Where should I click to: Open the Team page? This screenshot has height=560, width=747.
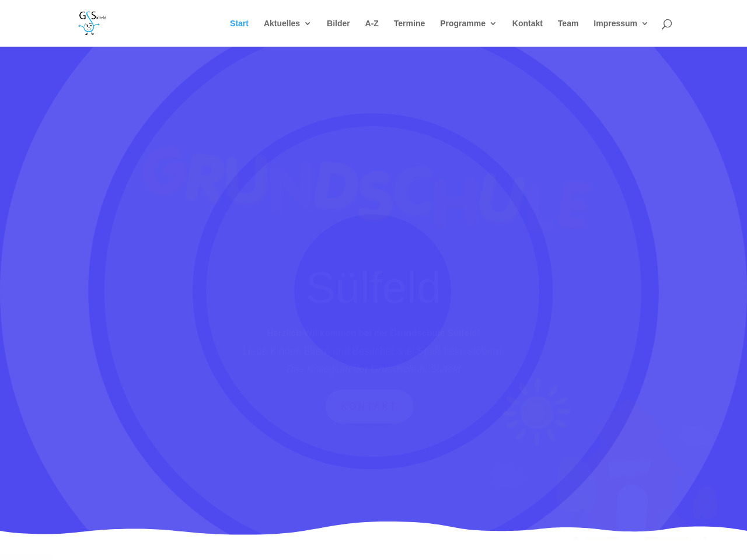coord(568,23)
